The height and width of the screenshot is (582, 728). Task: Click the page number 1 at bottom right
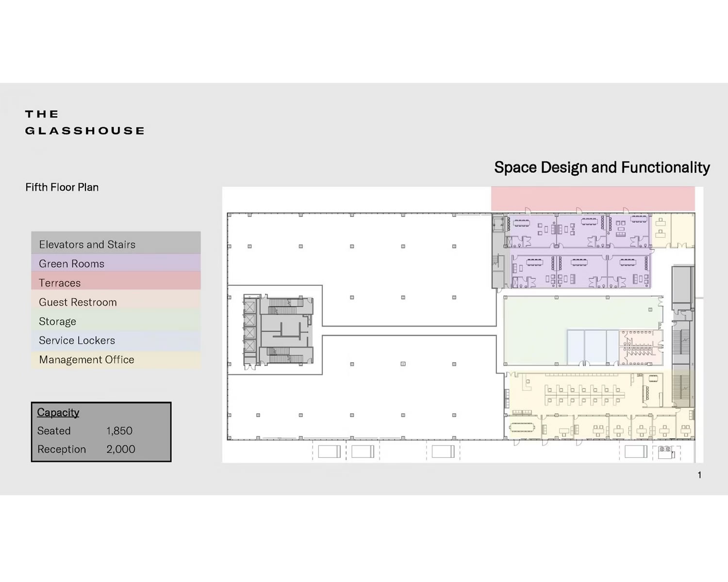click(699, 475)
